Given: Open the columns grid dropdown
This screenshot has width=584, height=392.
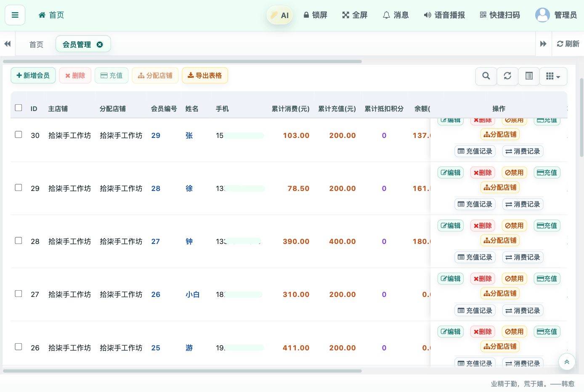Looking at the screenshot, I should point(553,76).
